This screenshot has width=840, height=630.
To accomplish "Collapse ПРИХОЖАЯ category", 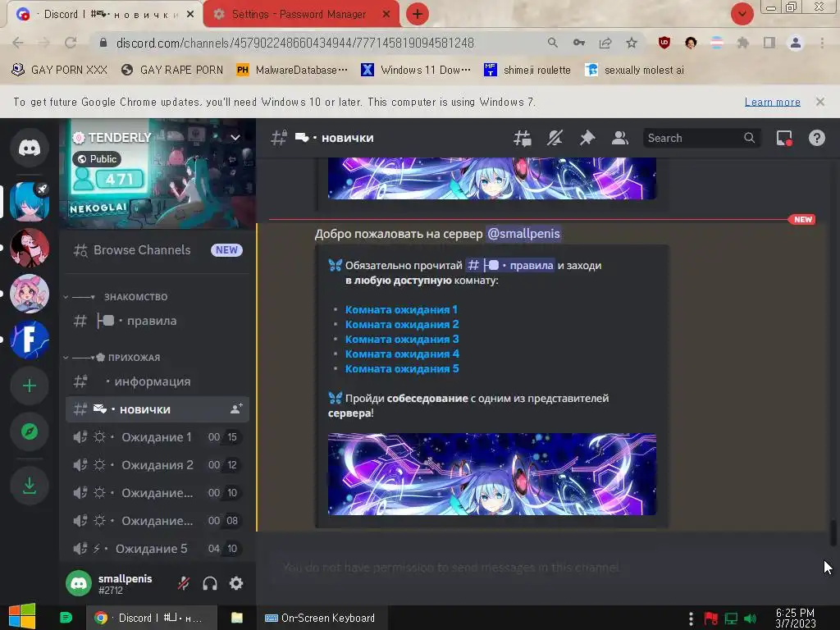I will pyautogui.click(x=112, y=358).
